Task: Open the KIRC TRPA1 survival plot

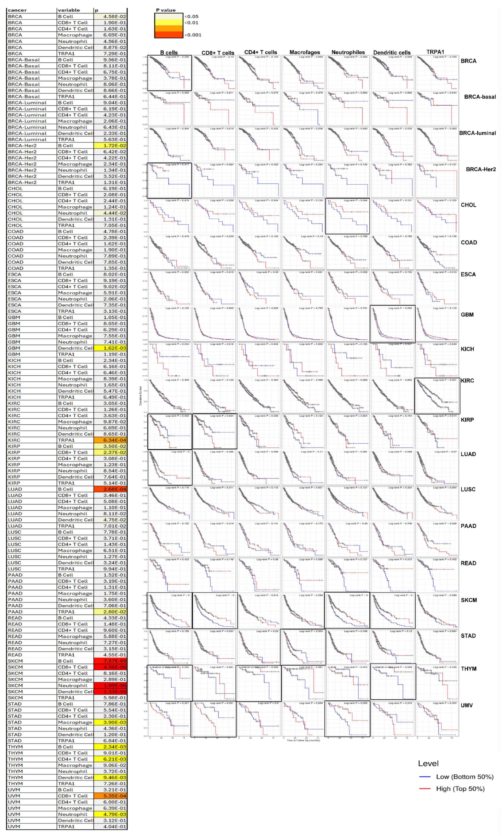Action: pos(437,396)
